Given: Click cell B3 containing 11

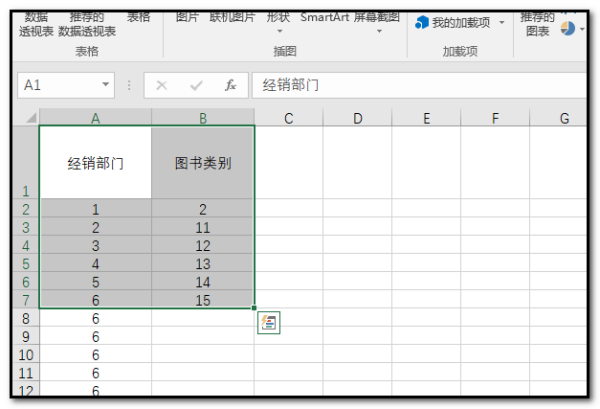Looking at the screenshot, I should 203,226.
